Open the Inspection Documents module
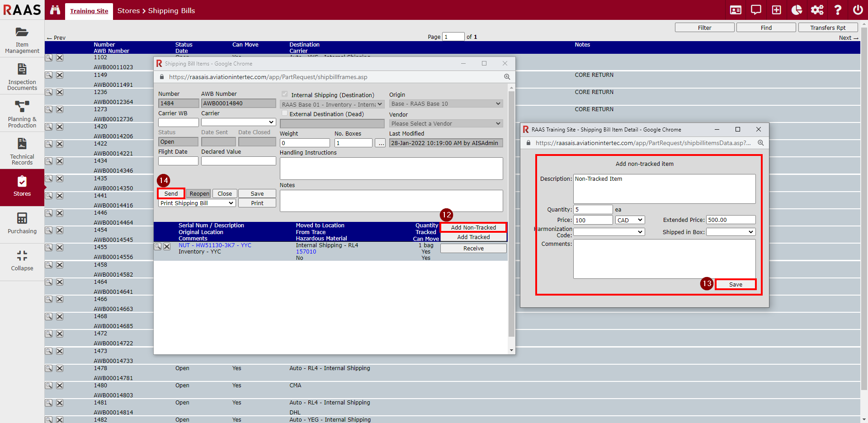This screenshot has height=423, width=868. (22, 77)
